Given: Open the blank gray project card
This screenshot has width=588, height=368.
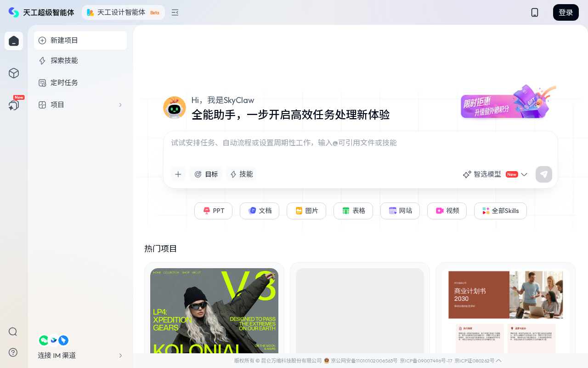Looking at the screenshot, I should coord(360,311).
